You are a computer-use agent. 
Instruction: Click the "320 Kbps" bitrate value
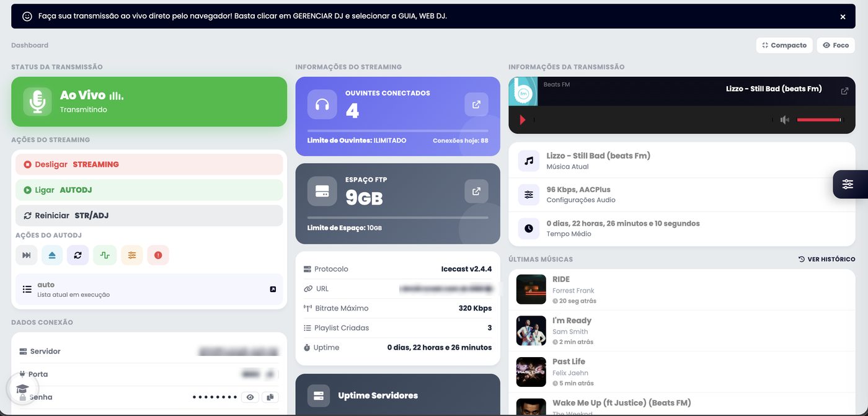point(476,308)
